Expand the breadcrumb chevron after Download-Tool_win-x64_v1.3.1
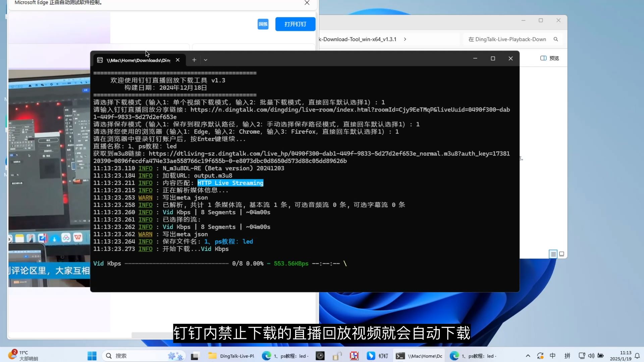The height and width of the screenshot is (362, 644). 405,39
